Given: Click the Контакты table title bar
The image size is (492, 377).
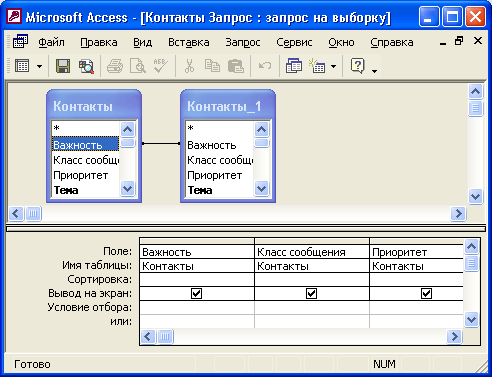Looking at the screenshot, I should point(94,106).
